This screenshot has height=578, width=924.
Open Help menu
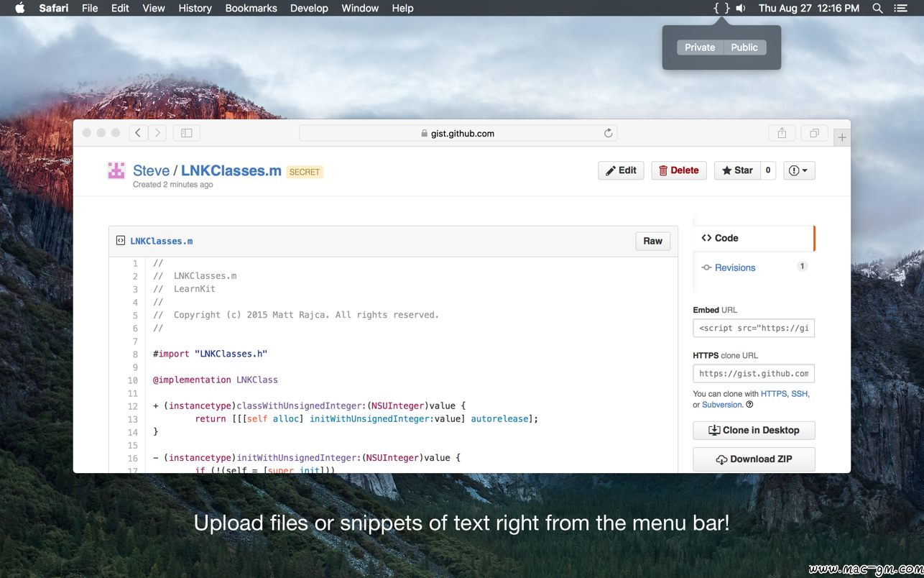click(x=402, y=8)
